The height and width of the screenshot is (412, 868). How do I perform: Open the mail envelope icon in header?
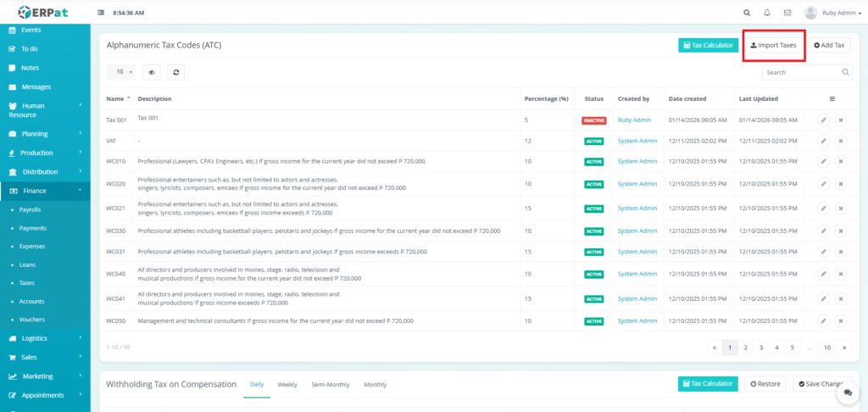(787, 13)
